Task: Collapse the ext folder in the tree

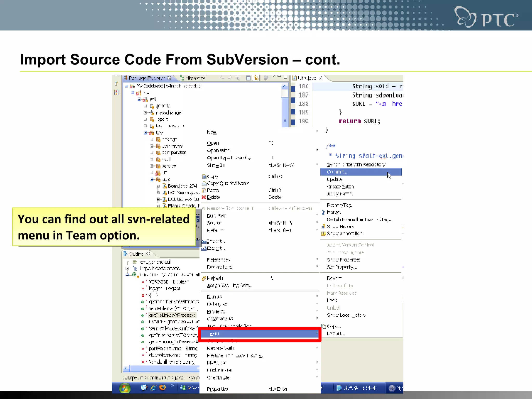Action: [x=139, y=99]
